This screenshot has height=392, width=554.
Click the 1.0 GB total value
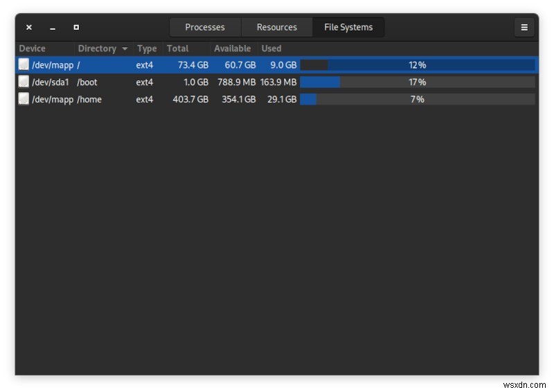click(x=196, y=82)
